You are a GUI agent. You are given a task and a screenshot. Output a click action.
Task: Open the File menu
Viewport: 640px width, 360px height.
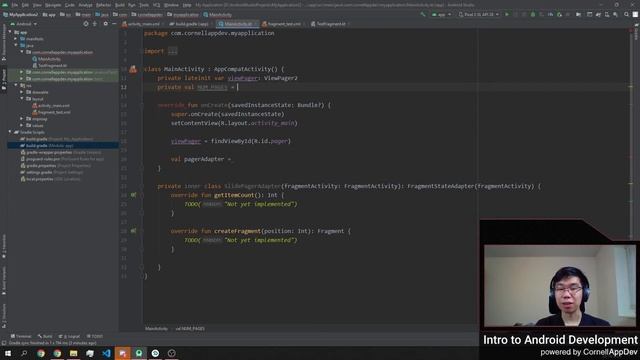click(x=15, y=5)
